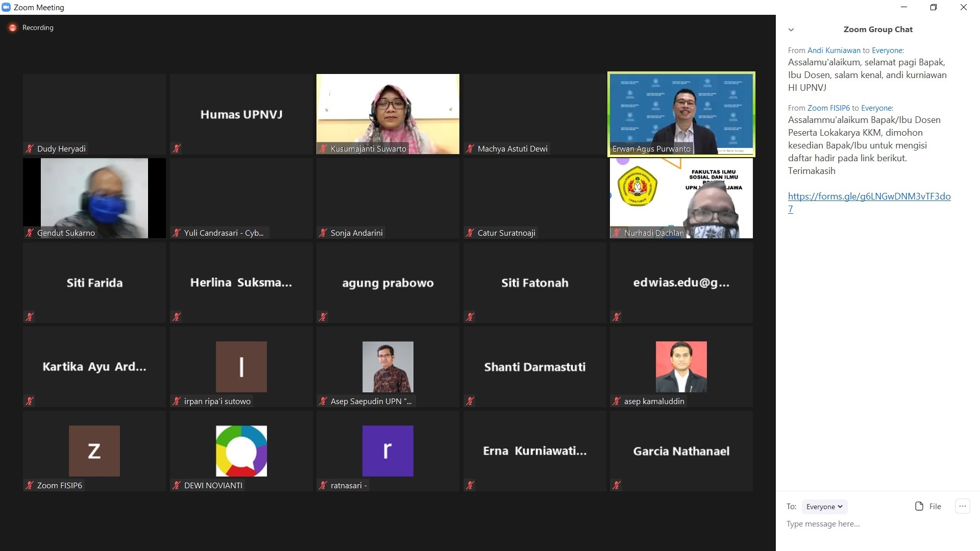Open the forms.gle attendance link
The height and width of the screenshot is (551, 980).
click(869, 196)
